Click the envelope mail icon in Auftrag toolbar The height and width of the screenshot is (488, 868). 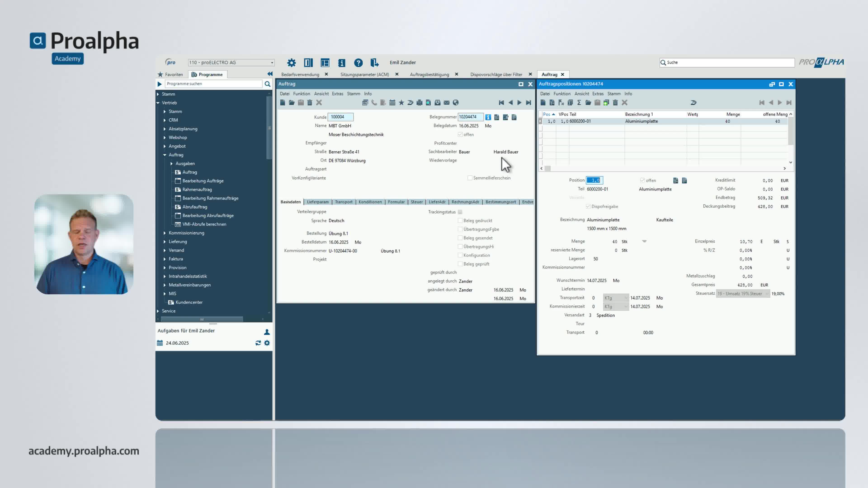coord(446,103)
